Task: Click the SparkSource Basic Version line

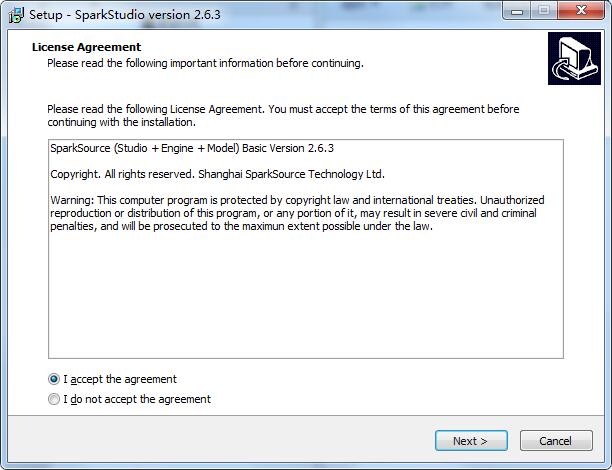Action: [x=192, y=149]
